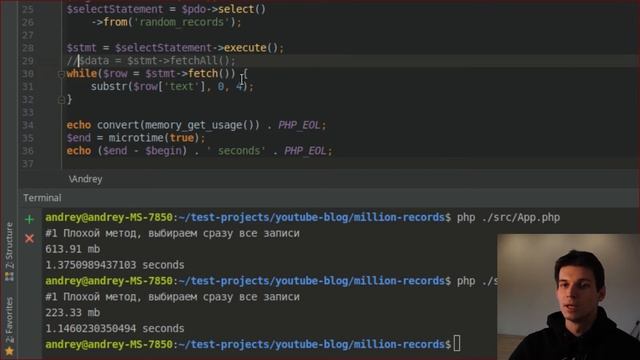640x360 pixels.
Task: Open the 7: Structure tool window
Action: point(9,245)
